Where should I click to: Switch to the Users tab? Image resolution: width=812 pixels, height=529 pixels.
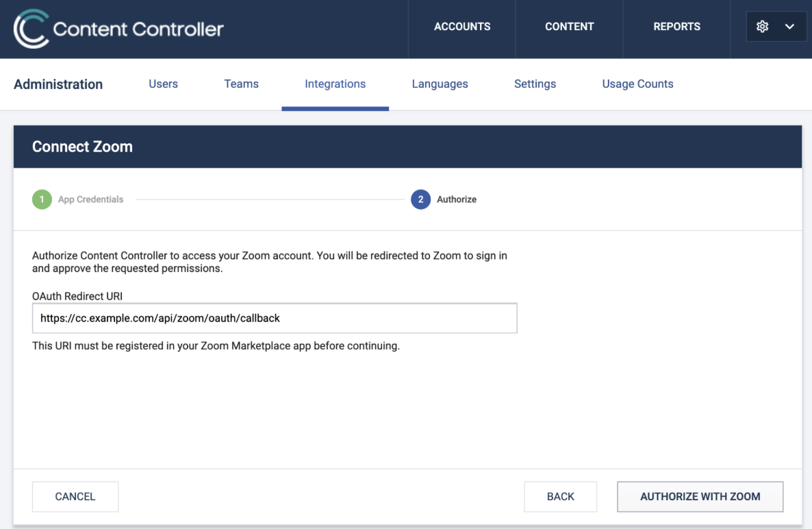point(163,84)
